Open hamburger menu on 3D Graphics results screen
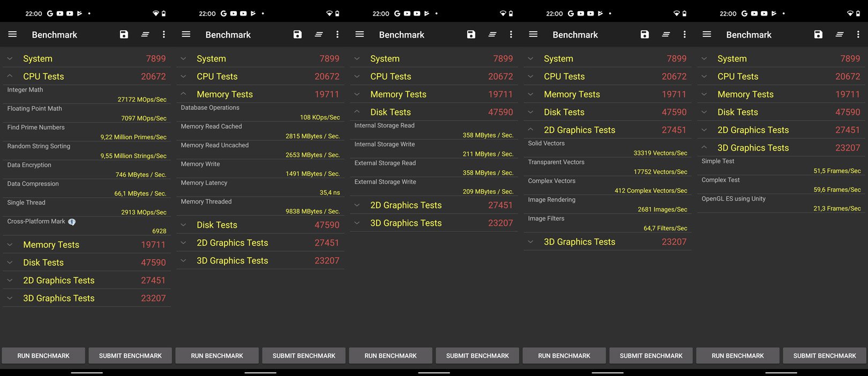 (x=707, y=34)
